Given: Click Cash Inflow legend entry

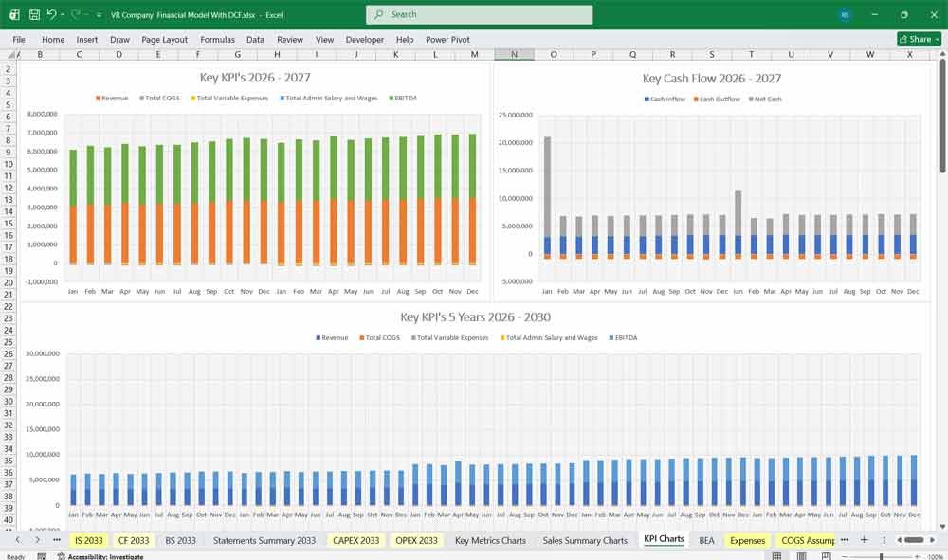Looking at the screenshot, I should click(x=665, y=99).
